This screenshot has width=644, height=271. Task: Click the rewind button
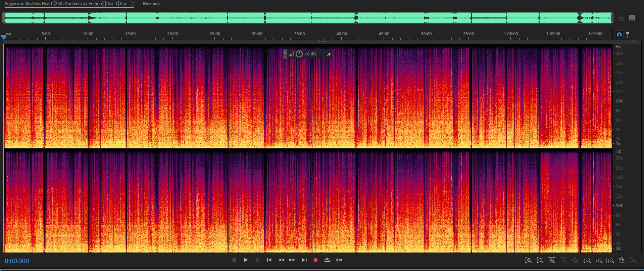click(281, 260)
